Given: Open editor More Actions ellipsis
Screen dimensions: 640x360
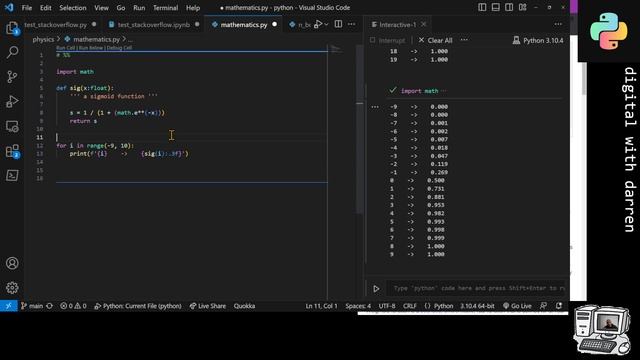Looking at the screenshot, I should point(351,24).
